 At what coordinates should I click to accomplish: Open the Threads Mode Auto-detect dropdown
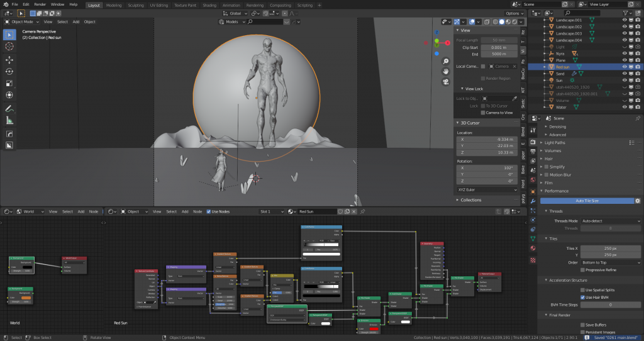point(610,221)
